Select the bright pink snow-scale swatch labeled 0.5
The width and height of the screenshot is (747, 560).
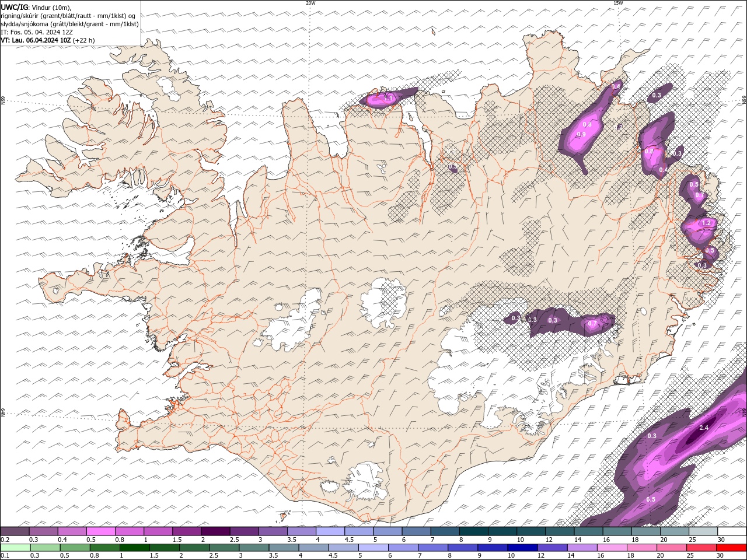[x=101, y=531]
